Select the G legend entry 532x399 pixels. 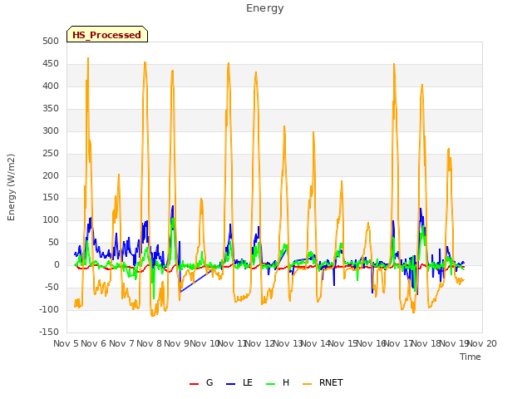[201, 382]
